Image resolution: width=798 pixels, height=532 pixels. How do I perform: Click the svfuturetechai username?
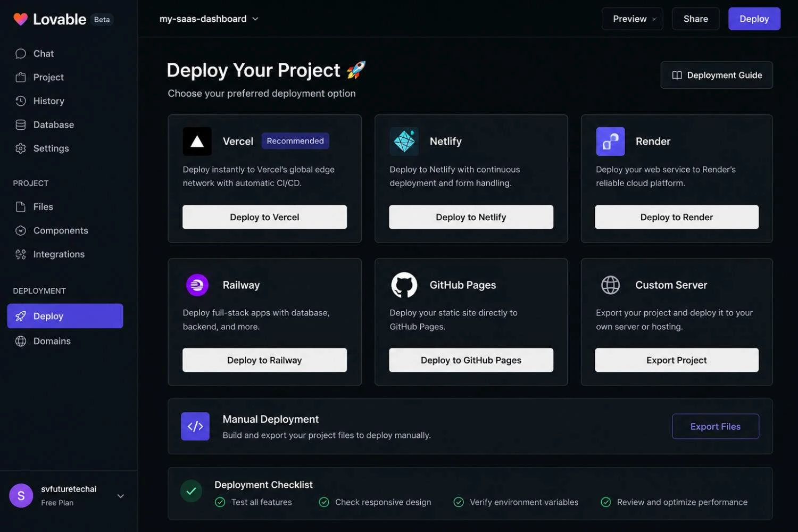69,489
